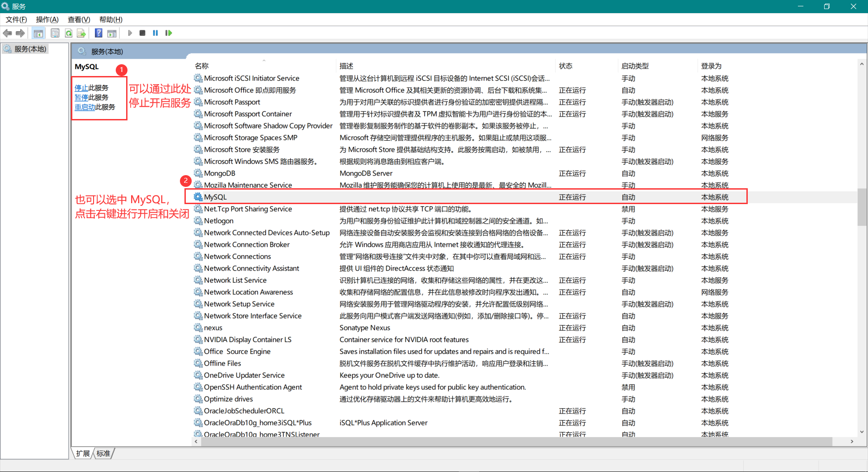Click the Stop Service toolbar icon

pyautogui.click(x=142, y=33)
